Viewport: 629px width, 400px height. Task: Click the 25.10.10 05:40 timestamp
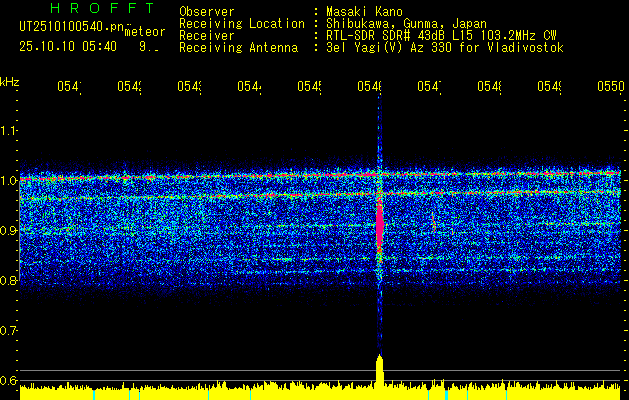click(x=68, y=47)
